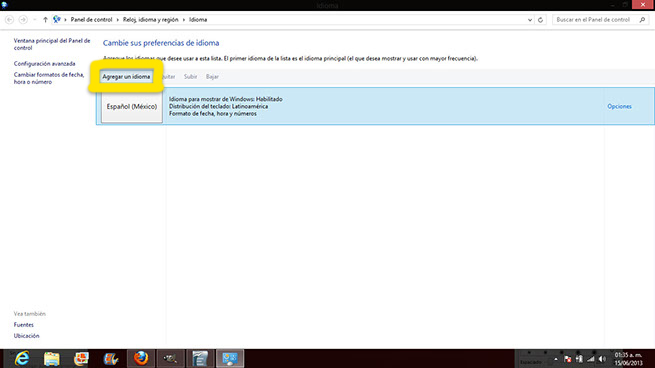The image size is (655, 368).
Task: Open Configuración avanzada
Action: (x=45, y=63)
